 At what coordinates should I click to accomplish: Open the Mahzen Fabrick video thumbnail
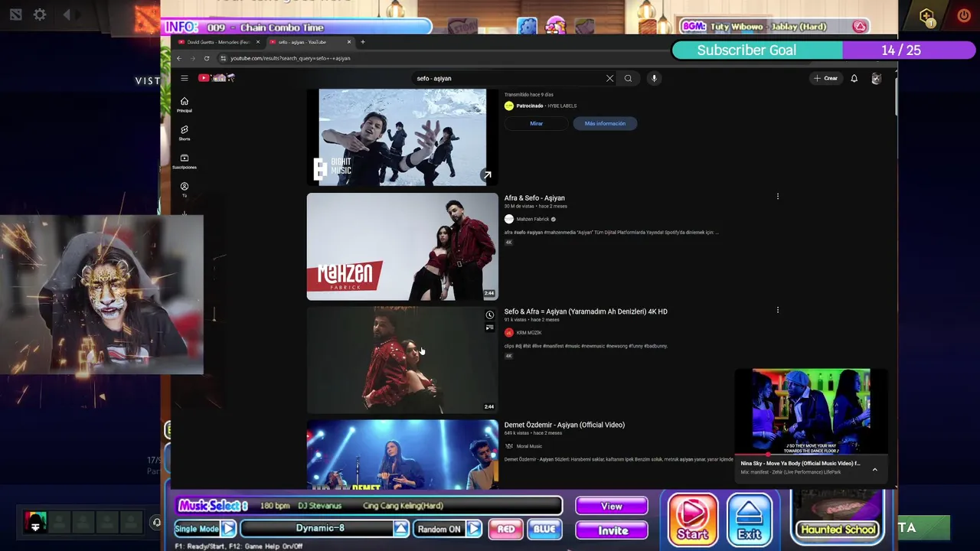[x=402, y=246]
